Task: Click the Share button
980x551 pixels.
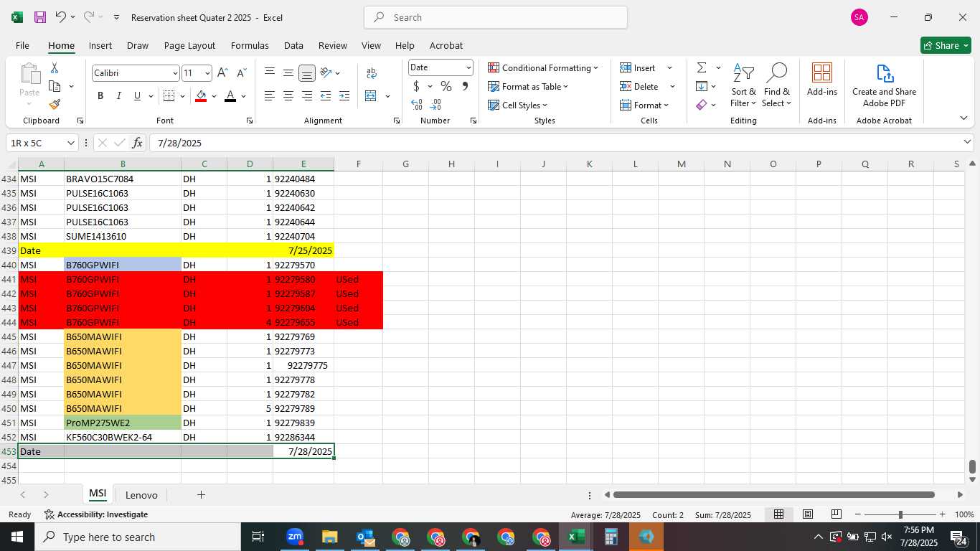Action: (946, 45)
